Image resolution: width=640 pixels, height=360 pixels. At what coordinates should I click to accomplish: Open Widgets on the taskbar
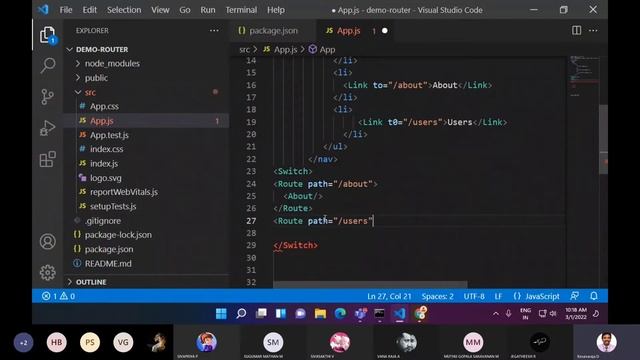281,313
